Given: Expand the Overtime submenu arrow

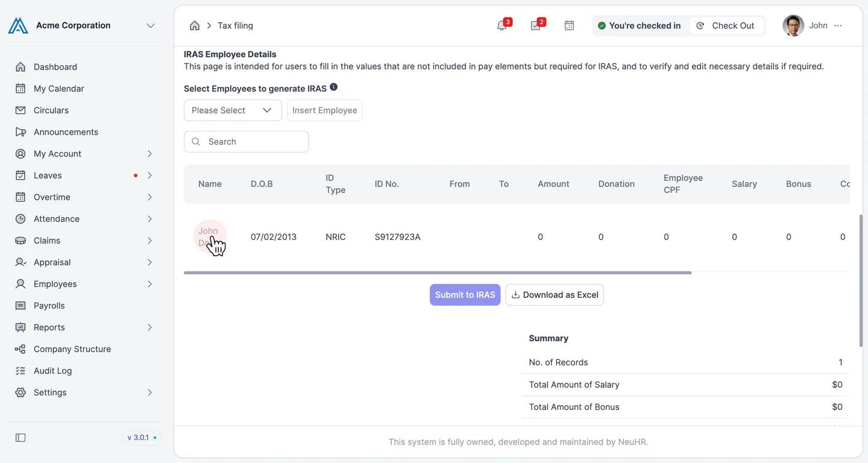Looking at the screenshot, I should point(149,197).
